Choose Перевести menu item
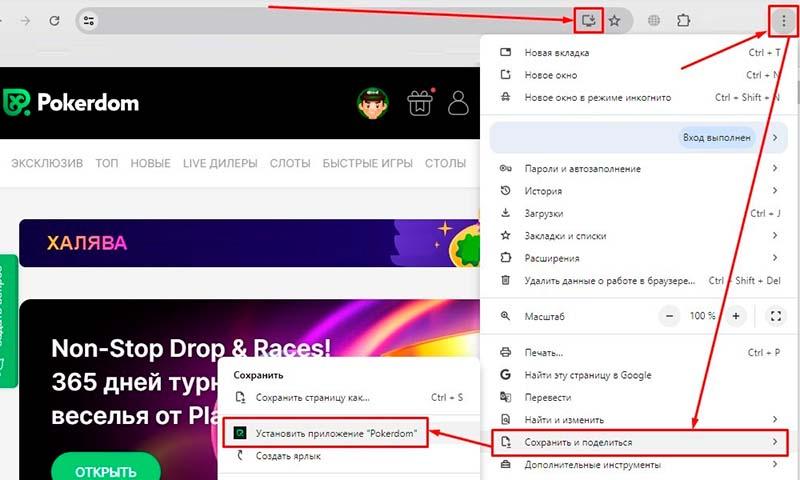 point(639,397)
